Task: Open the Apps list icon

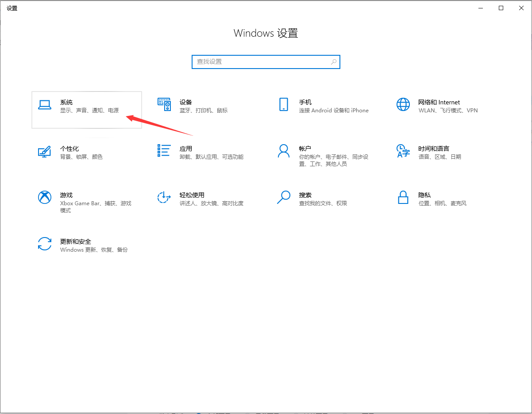Action: (x=164, y=150)
